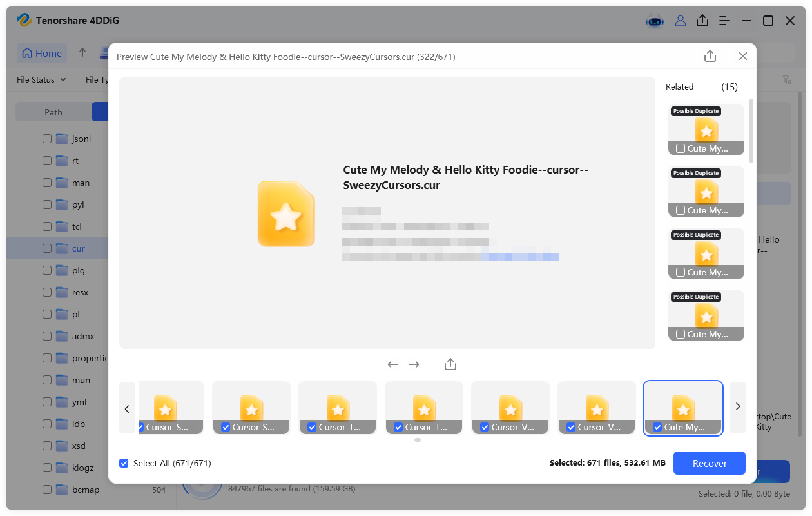This screenshot has width=812, height=516.
Task: Uncheck the checkbox on the highlighted Cute My thumbnail
Action: tap(657, 427)
